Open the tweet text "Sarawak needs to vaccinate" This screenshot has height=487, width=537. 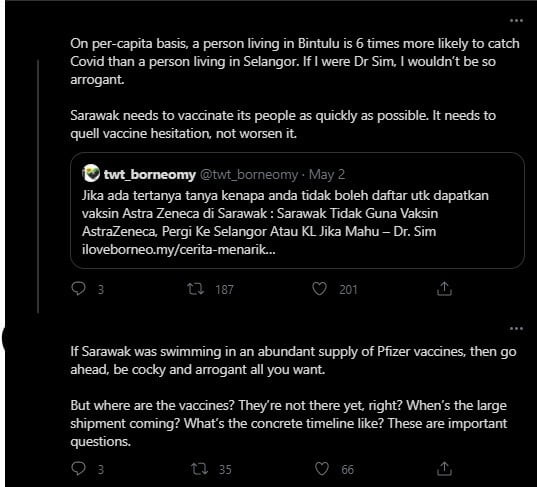click(283, 124)
